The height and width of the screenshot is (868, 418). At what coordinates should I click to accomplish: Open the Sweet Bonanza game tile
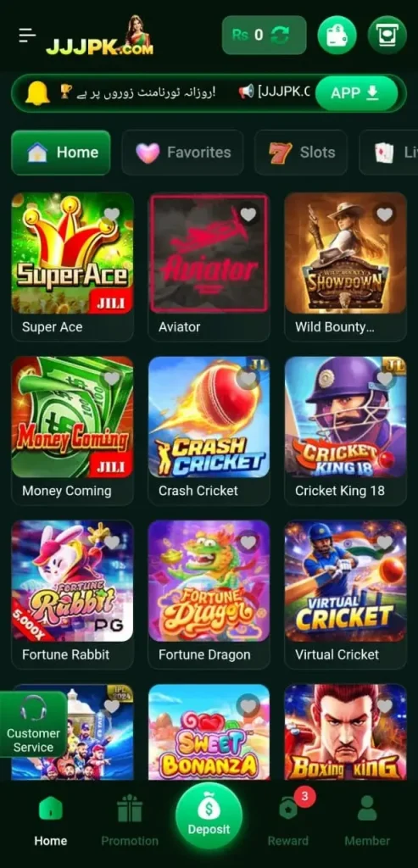[209, 732]
